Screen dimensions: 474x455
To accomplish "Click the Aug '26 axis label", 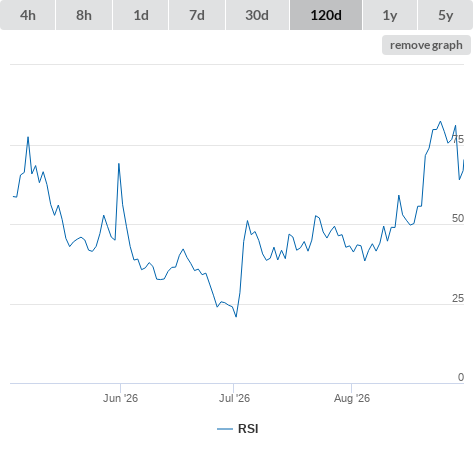I will (x=352, y=398).
